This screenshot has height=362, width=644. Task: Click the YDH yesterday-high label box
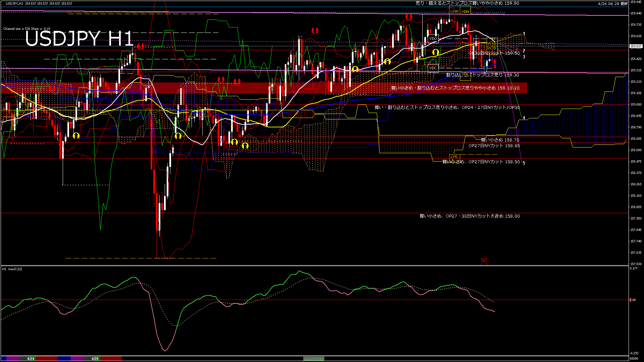465,12
